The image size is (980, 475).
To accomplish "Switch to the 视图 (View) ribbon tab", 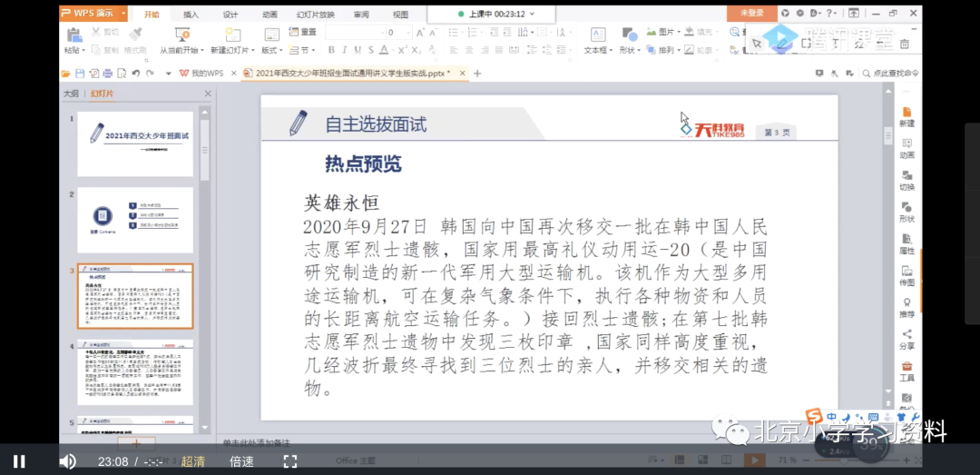I will pos(400,14).
